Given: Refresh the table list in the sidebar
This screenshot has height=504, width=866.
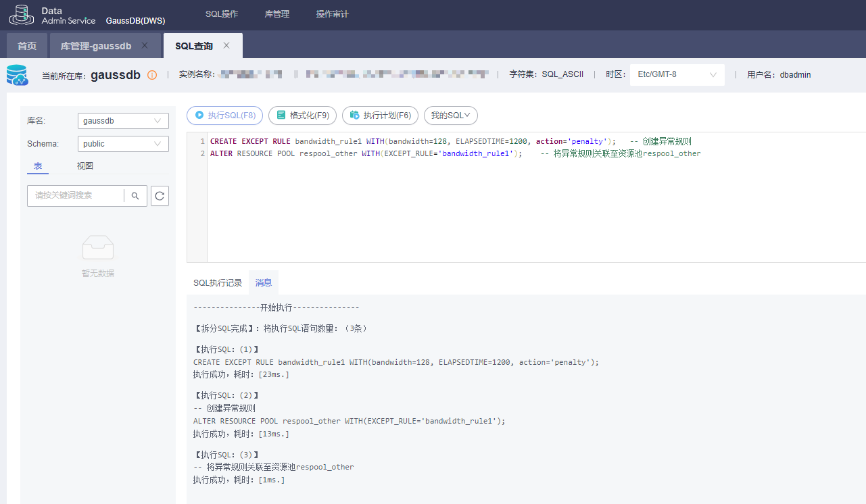Looking at the screenshot, I should pyautogui.click(x=160, y=196).
